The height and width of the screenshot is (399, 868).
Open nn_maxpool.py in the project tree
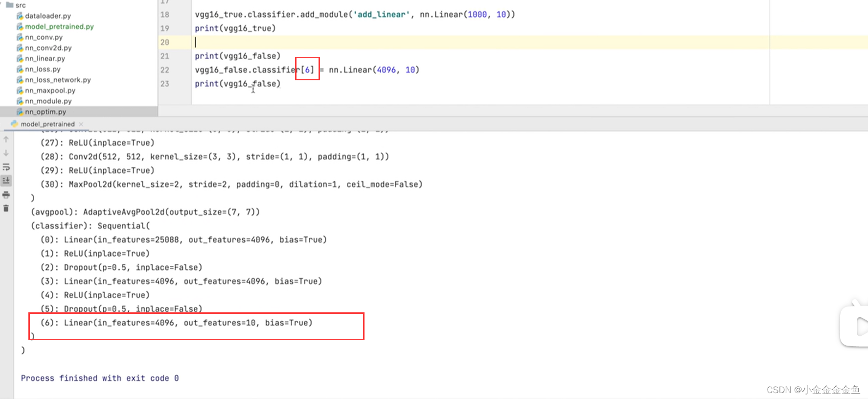[50, 91]
